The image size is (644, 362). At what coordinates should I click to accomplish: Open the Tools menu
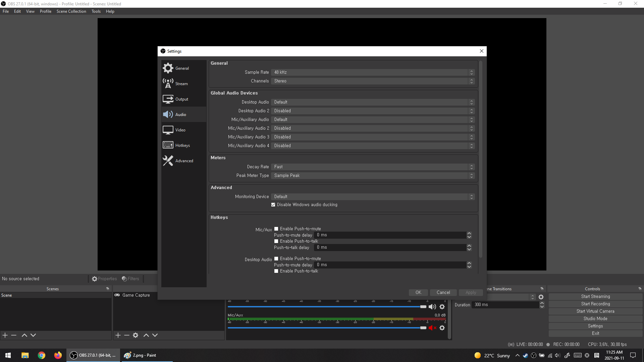point(96,11)
